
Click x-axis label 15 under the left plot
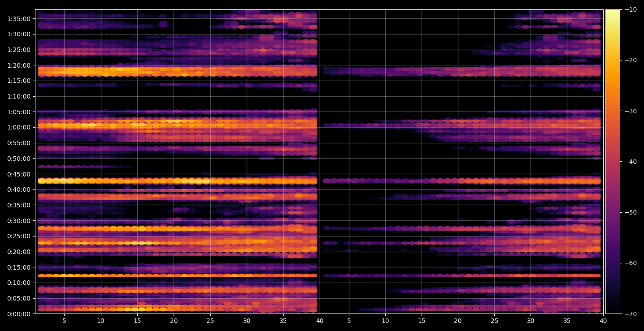[x=137, y=321]
